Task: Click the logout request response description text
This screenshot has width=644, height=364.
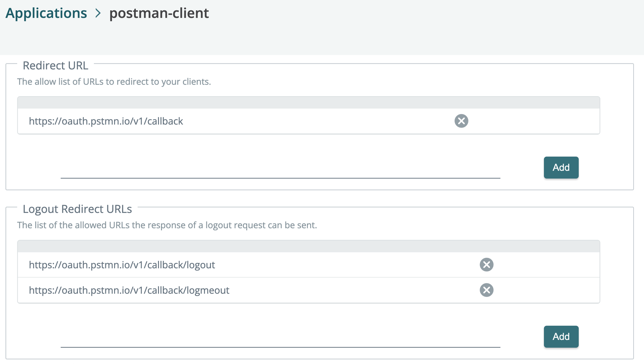Action: (x=167, y=225)
